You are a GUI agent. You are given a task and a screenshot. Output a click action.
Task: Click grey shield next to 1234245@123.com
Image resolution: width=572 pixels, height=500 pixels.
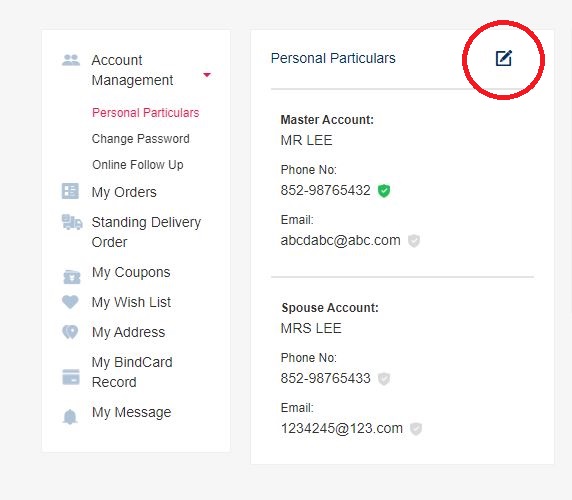pos(416,429)
